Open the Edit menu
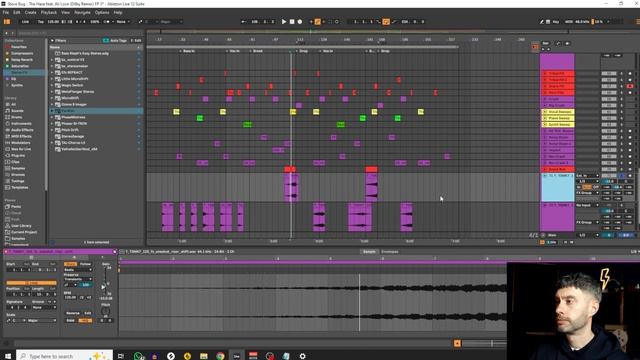This screenshot has height=360, width=640. [x=17, y=13]
